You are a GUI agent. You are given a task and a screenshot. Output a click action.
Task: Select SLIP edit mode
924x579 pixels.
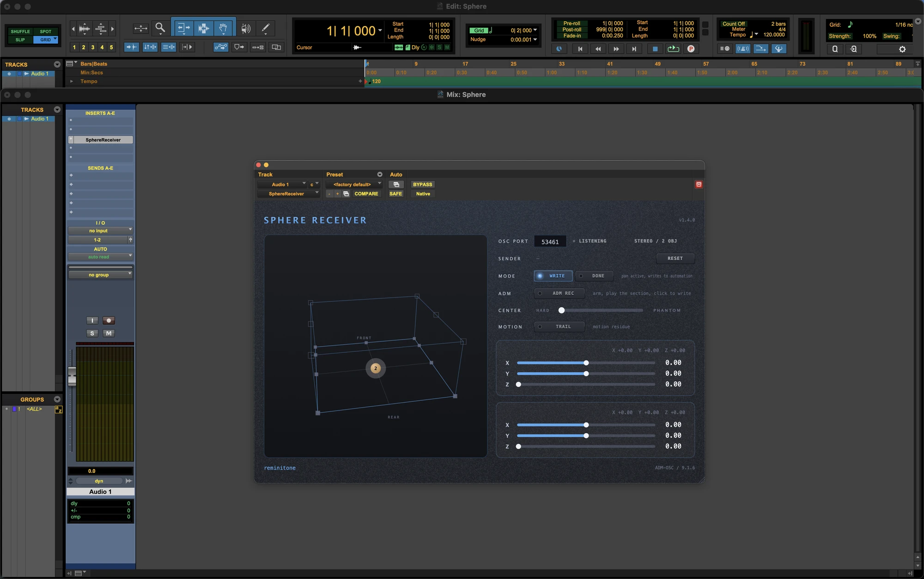(20, 40)
